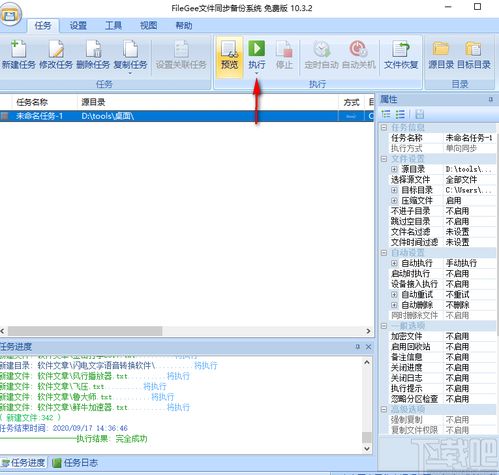Image resolution: width=499 pixels, height=475 pixels.
Task: Click the 自动关机 power icon
Action: pyautogui.click(x=358, y=49)
